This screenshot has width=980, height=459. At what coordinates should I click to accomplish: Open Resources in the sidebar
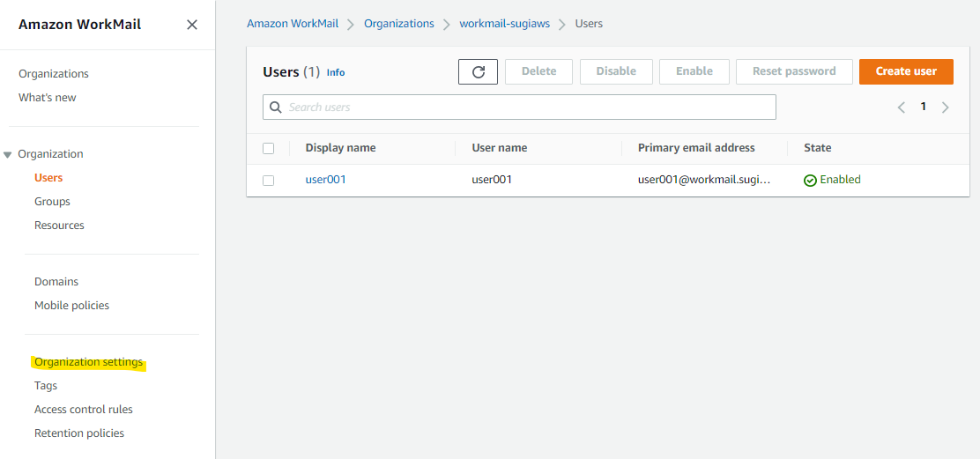pos(59,225)
